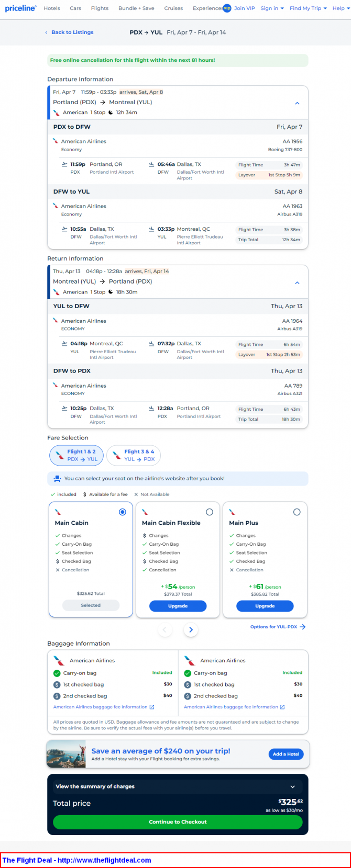Open the Flights menu item
Image resolution: width=351 pixels, height=868 pixels.
100,8
